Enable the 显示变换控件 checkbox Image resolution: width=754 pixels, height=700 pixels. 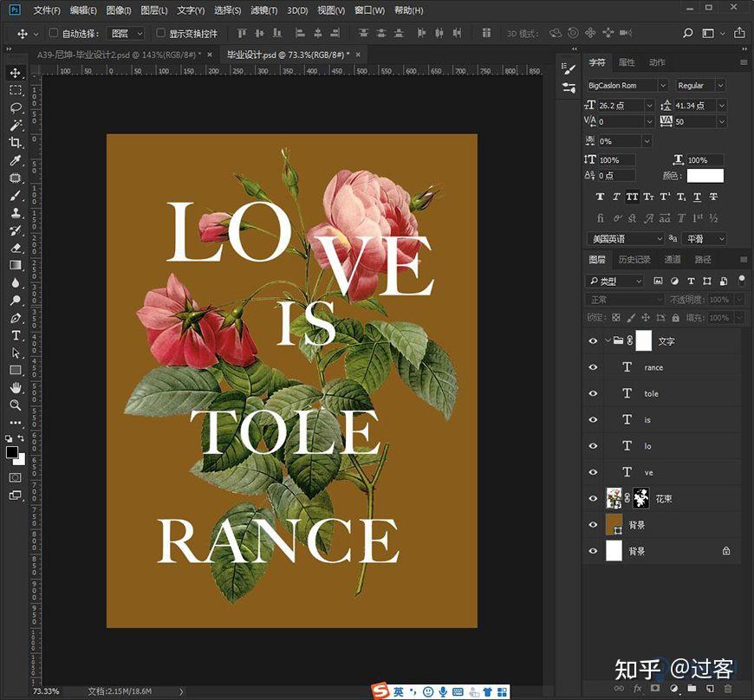click(160, 33)
